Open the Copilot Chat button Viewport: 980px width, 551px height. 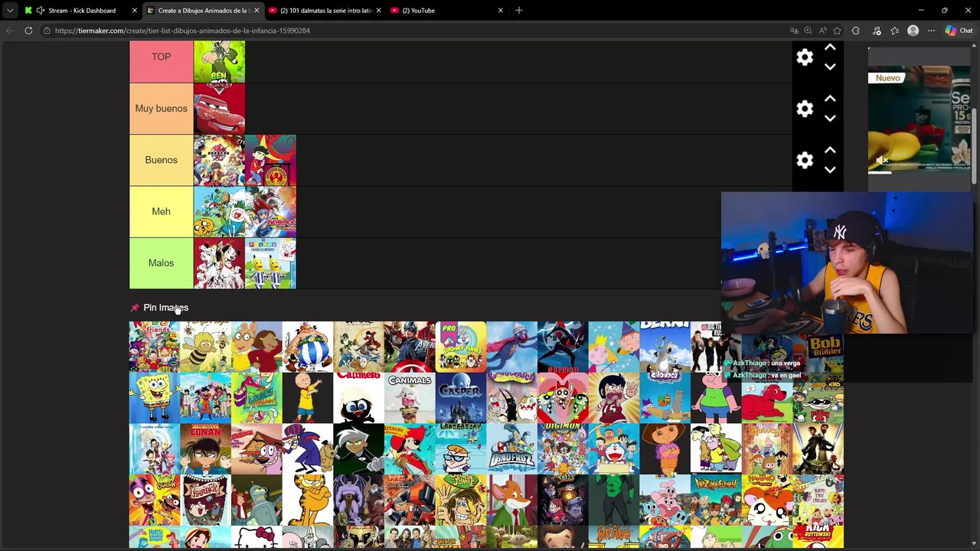pyautogui.click(x=959, y=31)
